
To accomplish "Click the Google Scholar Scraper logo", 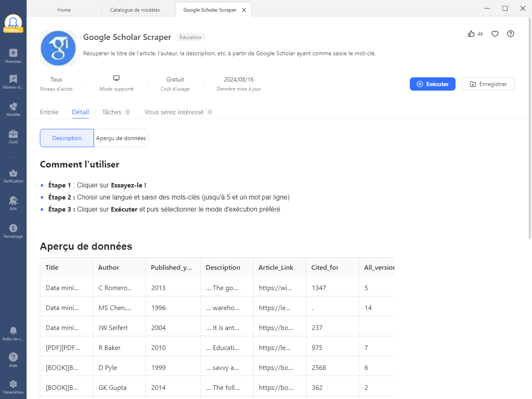I will coord(58,48).
